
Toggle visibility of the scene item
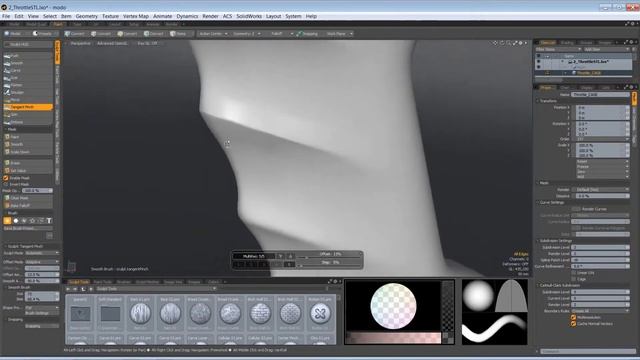pyautogui.click(x=538, y=62)
